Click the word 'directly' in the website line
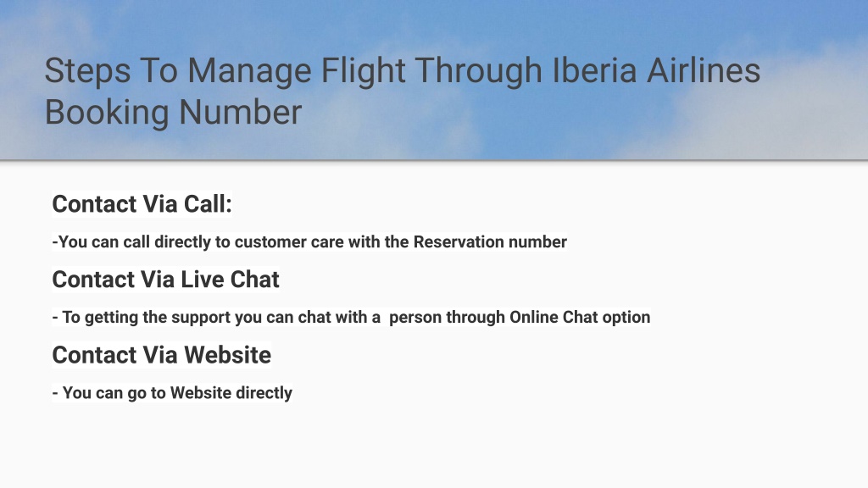868x488 pixels. click(264, 393)
